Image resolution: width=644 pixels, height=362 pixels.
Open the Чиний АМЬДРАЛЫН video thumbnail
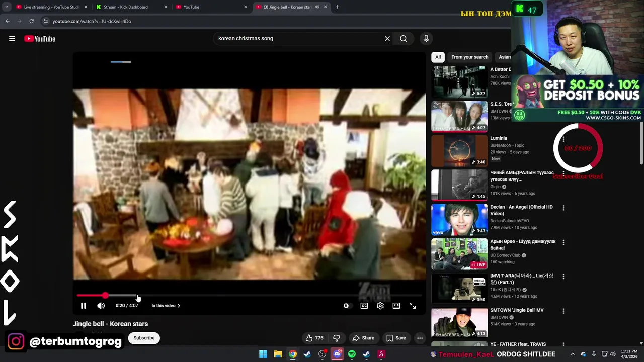459,185
